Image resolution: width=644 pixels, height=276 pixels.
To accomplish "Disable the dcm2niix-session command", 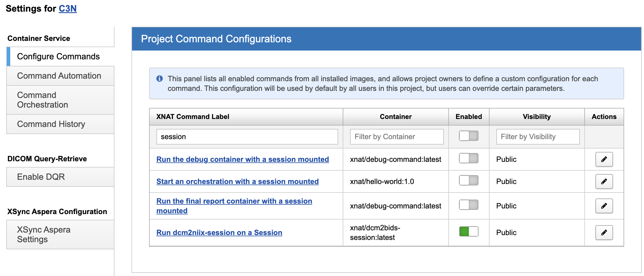I will click(x=469, y=232).
